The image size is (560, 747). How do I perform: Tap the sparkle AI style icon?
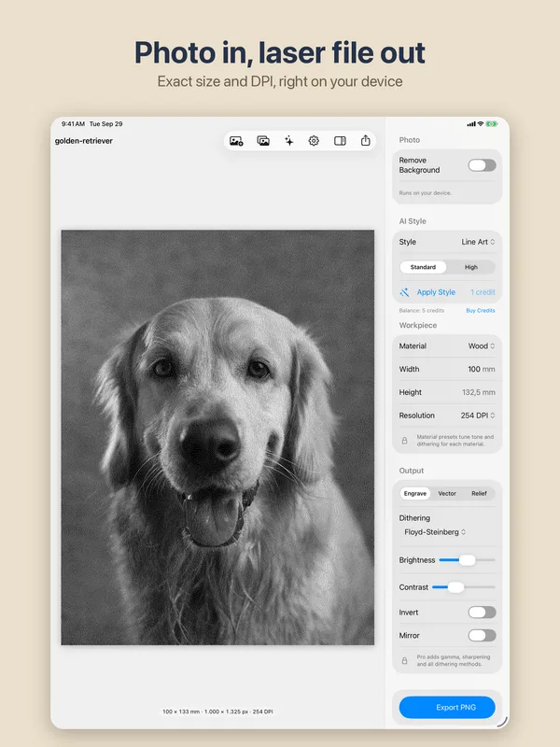coord(289,141)
